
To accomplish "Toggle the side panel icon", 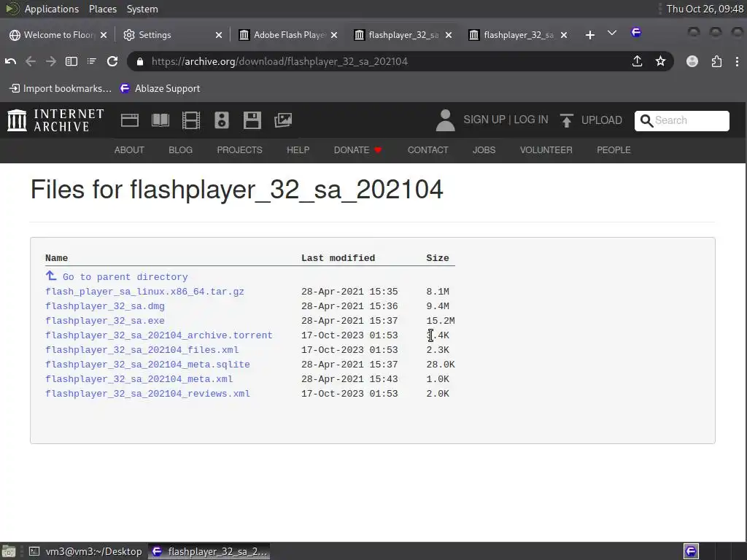I will pyautogui.click(x=71, y=61).
